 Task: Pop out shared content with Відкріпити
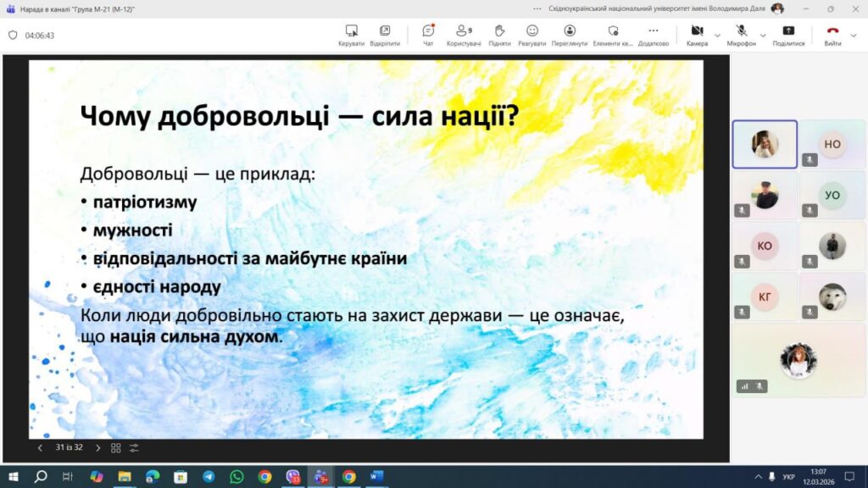(385, 34)
